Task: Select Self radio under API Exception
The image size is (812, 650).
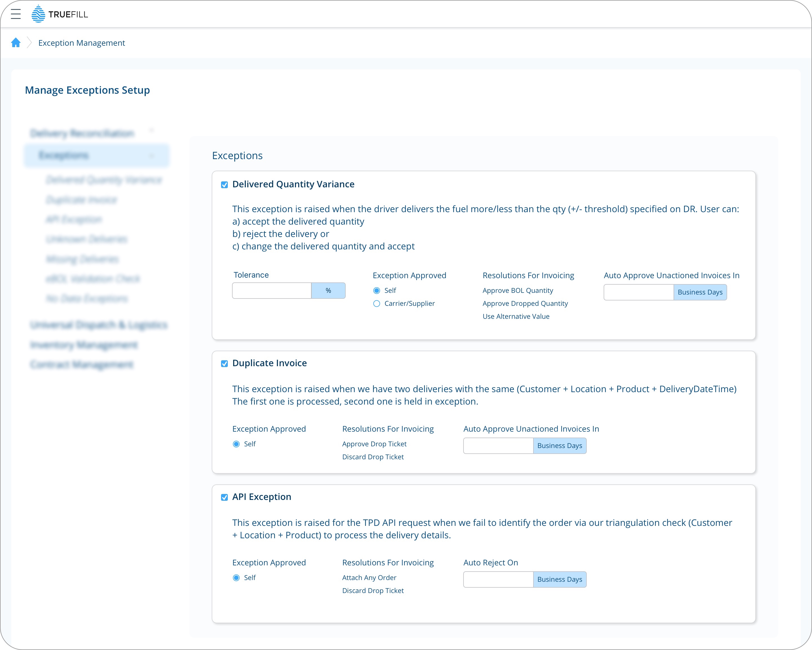Action: pos(236,577)
